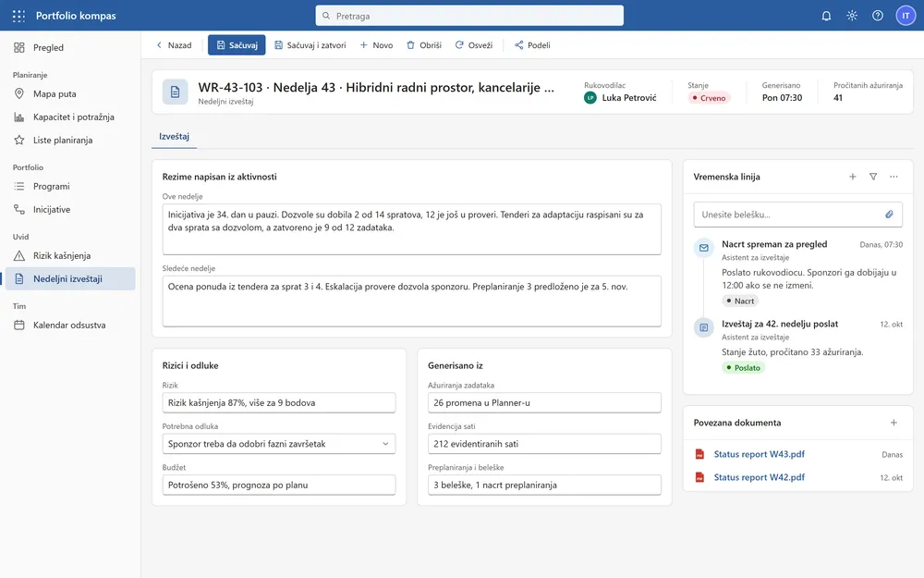Delete the report with Obriši

tap(424, 44)
